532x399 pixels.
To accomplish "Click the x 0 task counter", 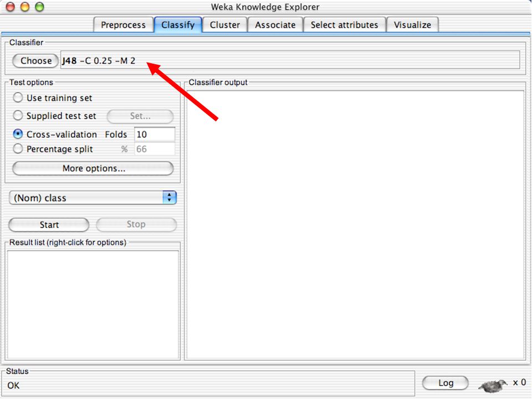I will click(x=519, y=382).
